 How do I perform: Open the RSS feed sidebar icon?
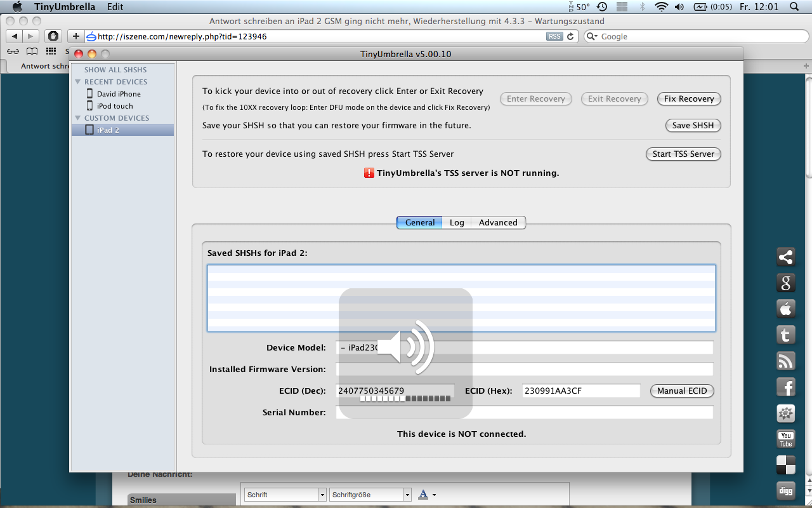pyautogui.click(x=786, y=361)
